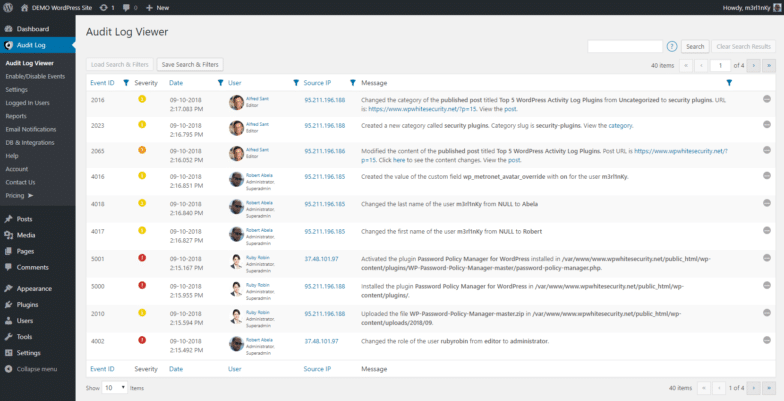
Task: Sort by User column header
Action: point(234,83)
